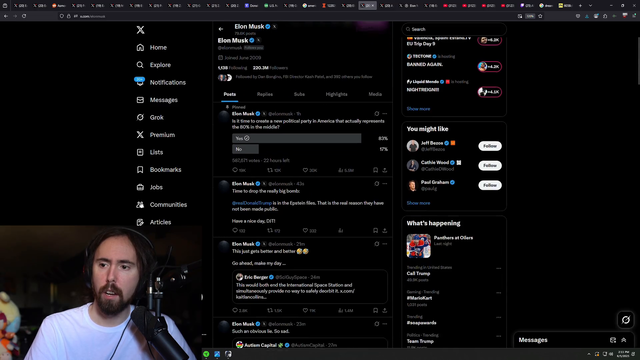This screenshot has height=360, width=640.
Task: Click the Lists icon in the sidebar
Action: 140,152
